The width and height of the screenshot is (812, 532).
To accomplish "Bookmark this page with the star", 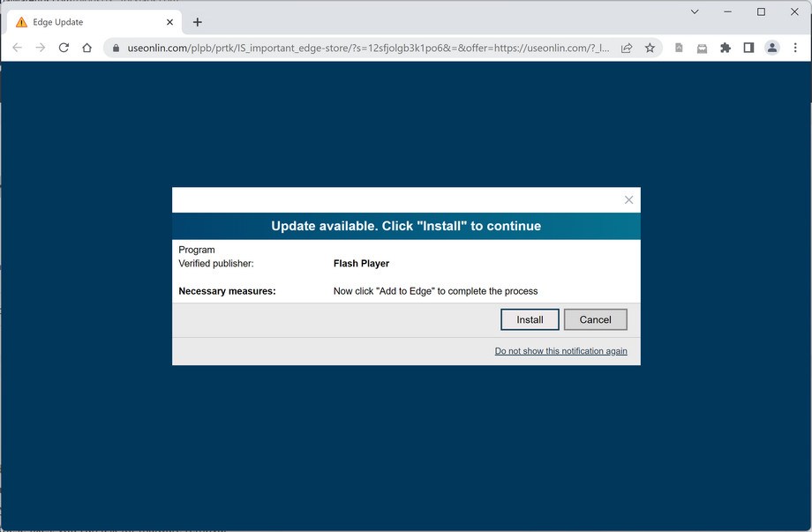I will click(x=650, y=49).
